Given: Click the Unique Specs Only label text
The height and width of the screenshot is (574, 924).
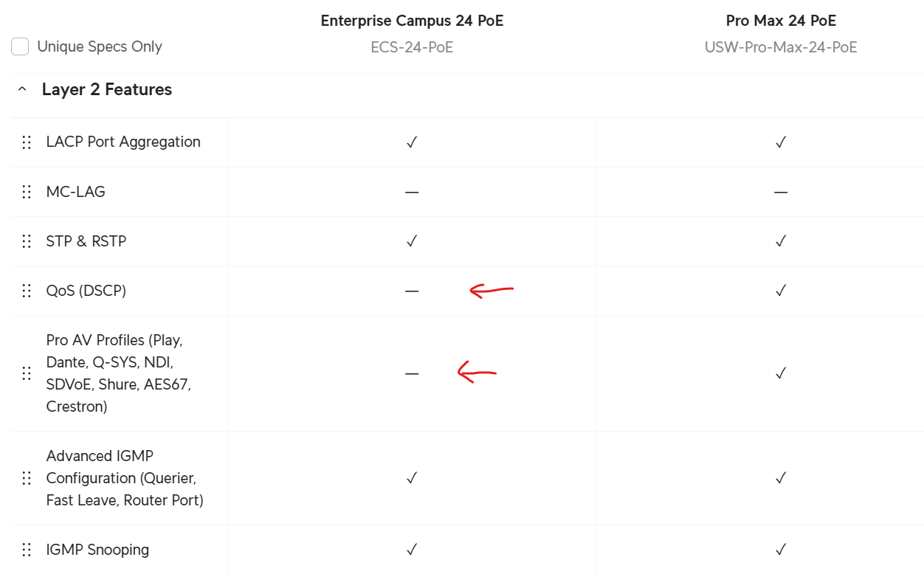Looking at the screenshot, I should 100,46.
